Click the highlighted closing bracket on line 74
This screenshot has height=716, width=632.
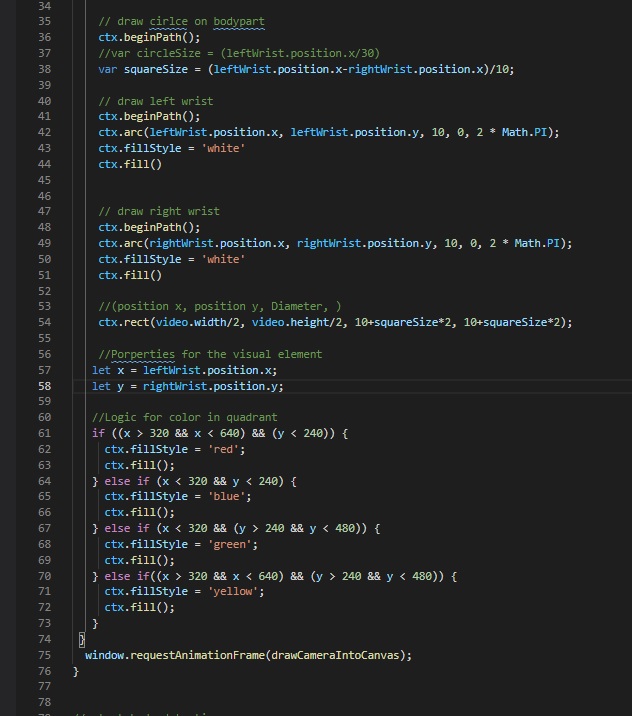click(x=81, y=639)
